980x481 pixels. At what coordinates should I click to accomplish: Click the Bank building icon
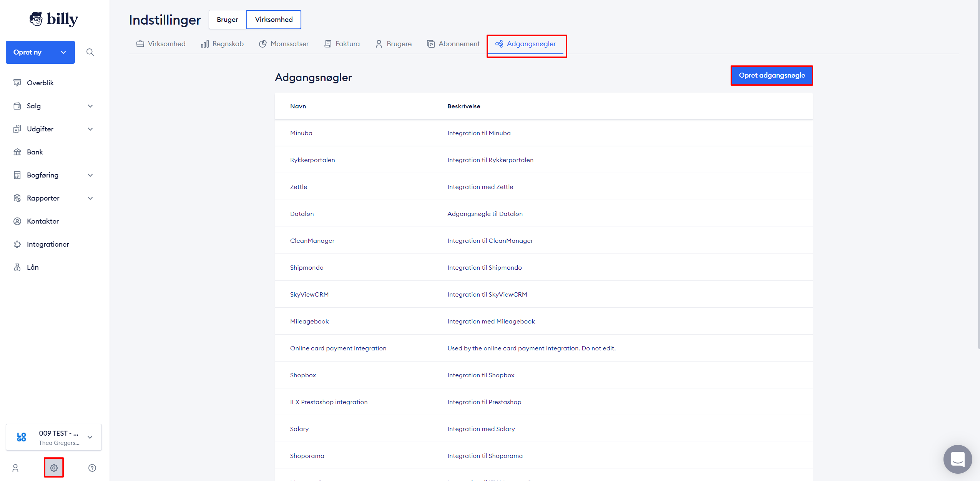pos(17,152)
